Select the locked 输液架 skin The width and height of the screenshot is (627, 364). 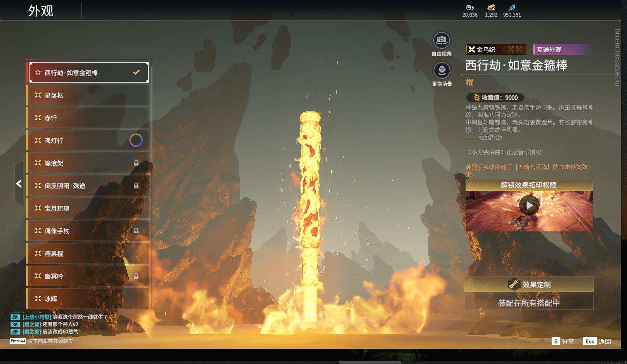tap(87, 163)
